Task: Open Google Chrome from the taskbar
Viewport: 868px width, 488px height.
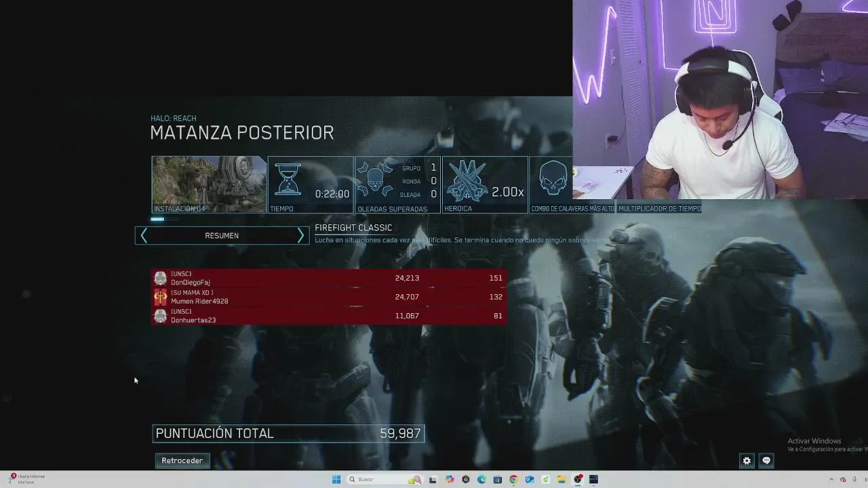Action: tap(513, 479)
